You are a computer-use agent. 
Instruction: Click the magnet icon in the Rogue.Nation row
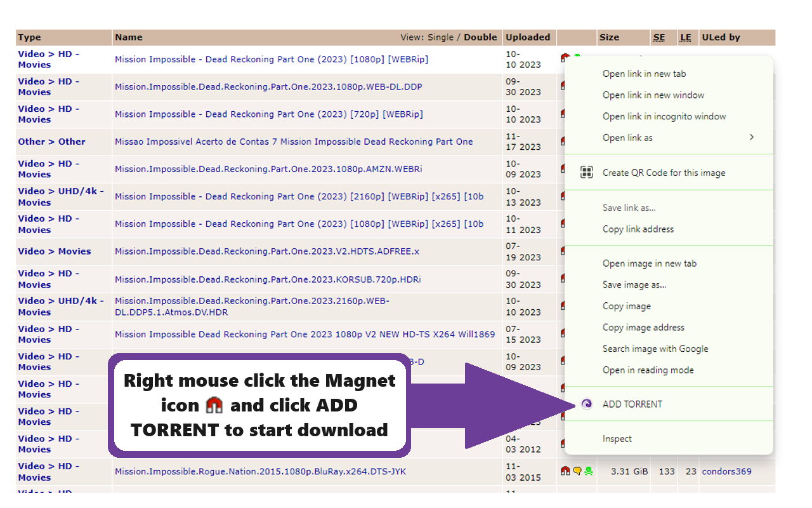[x=565, y=471]
